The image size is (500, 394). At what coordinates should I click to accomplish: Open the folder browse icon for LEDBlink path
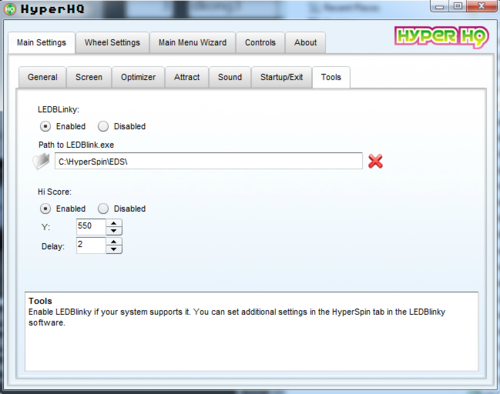[x=41, y=161]
